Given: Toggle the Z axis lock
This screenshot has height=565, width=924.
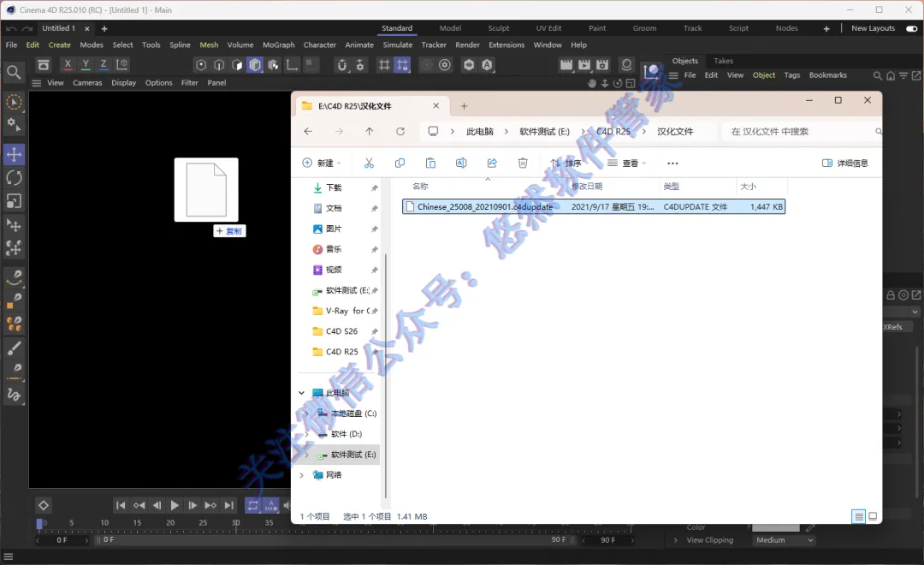Looking at the screenshot, I should pyautogui.click(x=104, y=64).
